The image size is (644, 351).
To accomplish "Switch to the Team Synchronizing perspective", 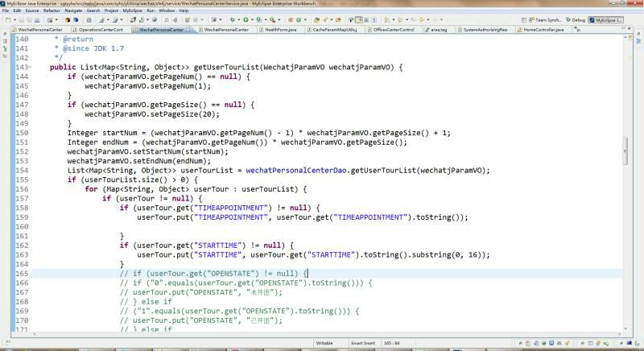I will pos(546,19).
